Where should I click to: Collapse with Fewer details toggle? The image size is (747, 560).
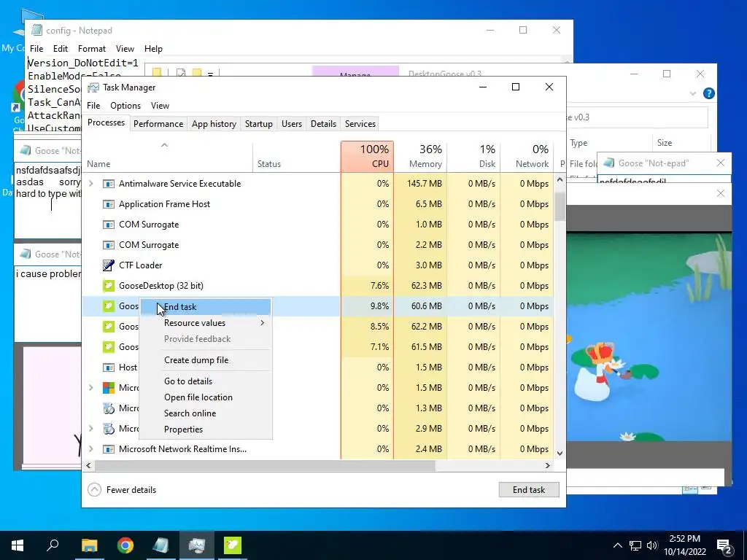click(x=122, y=489)
